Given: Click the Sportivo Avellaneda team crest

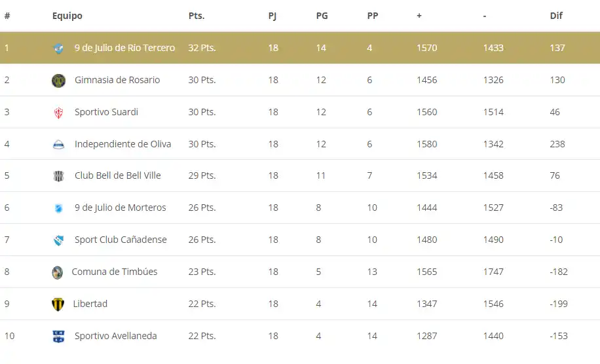Looking at the screenshot, I should tap(59, 337).
